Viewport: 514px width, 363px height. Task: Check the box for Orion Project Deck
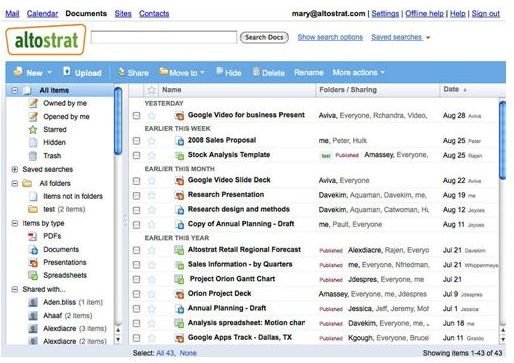tap(136, 294)
